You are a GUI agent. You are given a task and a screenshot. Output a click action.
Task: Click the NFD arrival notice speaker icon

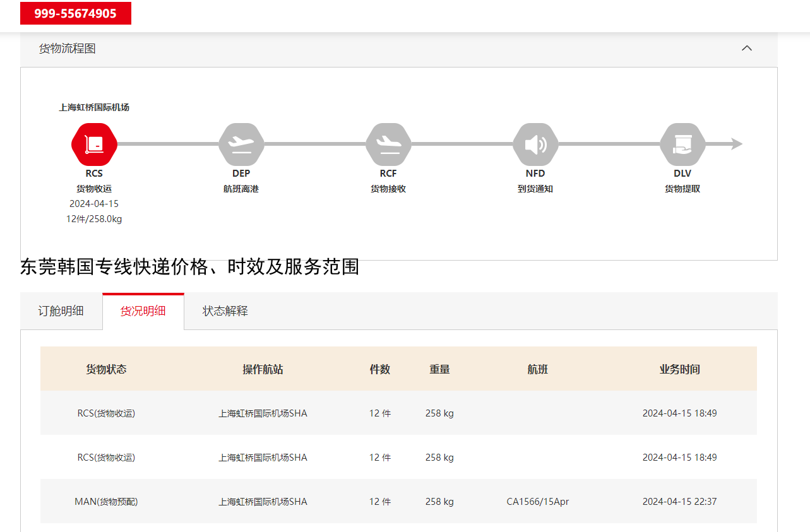pos(535,145)
